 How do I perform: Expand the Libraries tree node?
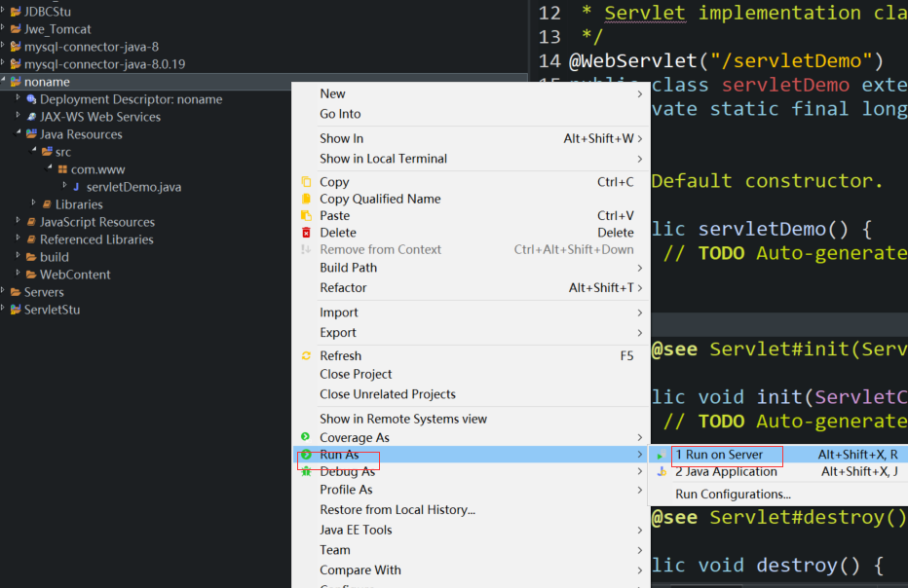pyautogui.click(x=32, y=204)
